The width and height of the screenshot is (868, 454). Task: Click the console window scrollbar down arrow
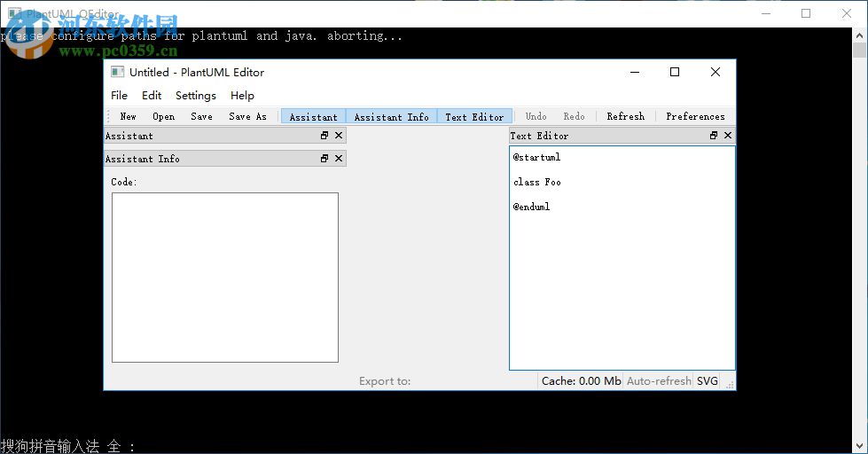pos(860,446)
